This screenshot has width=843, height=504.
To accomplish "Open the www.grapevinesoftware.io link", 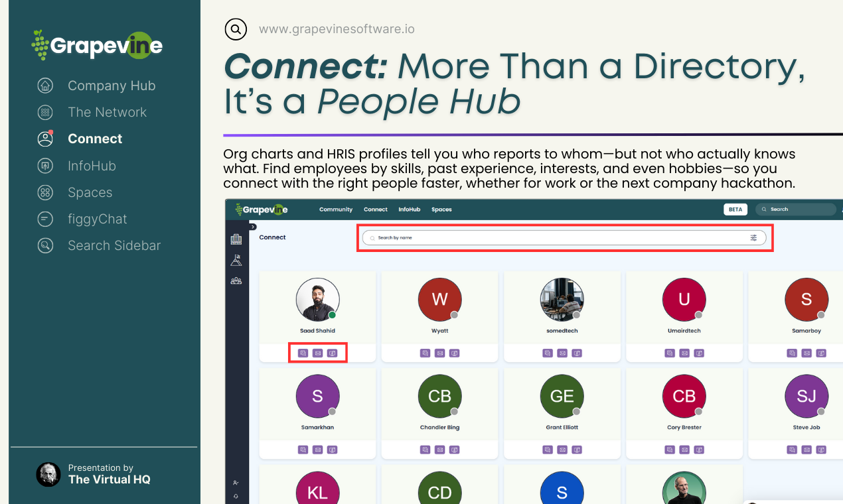I will click(337, 29).
